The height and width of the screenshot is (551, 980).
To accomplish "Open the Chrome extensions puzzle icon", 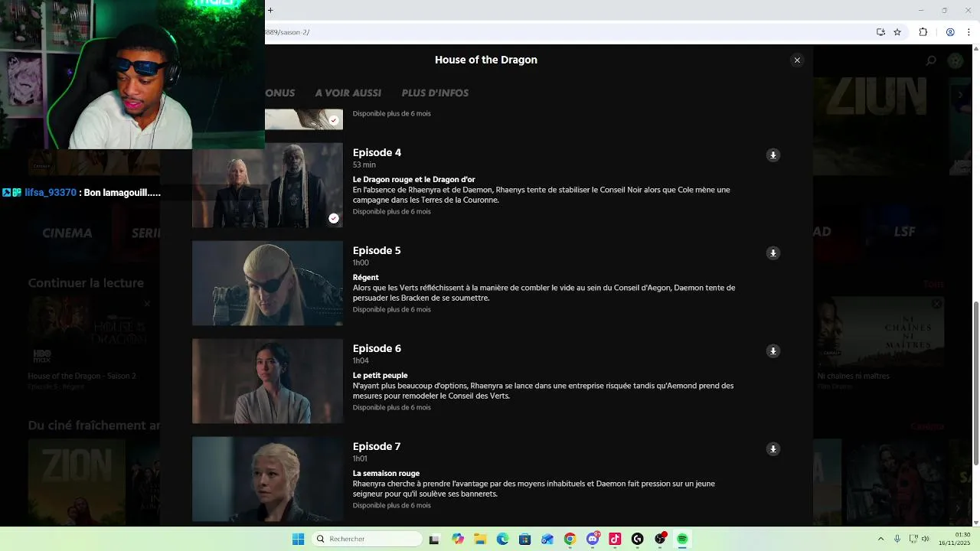I will [923, 32].
